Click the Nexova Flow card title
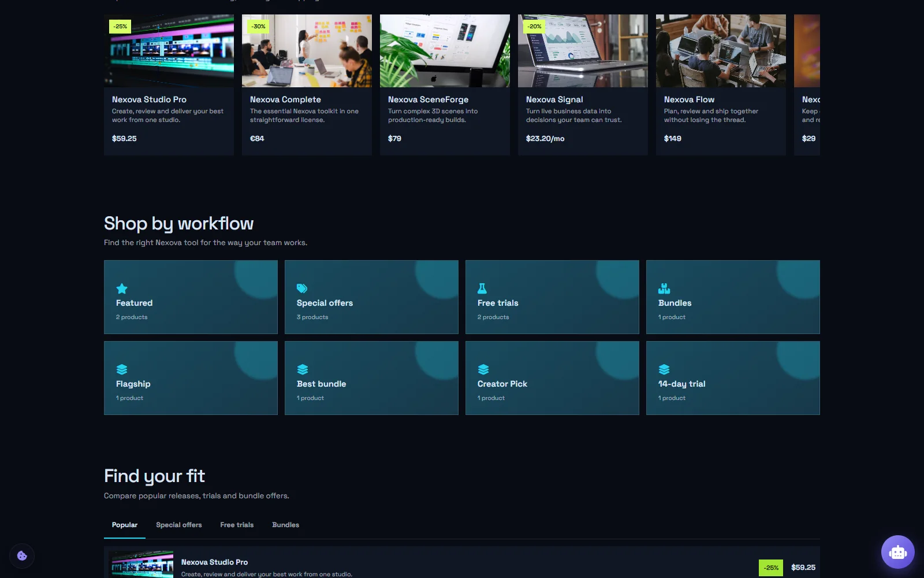 pos(689,99)
